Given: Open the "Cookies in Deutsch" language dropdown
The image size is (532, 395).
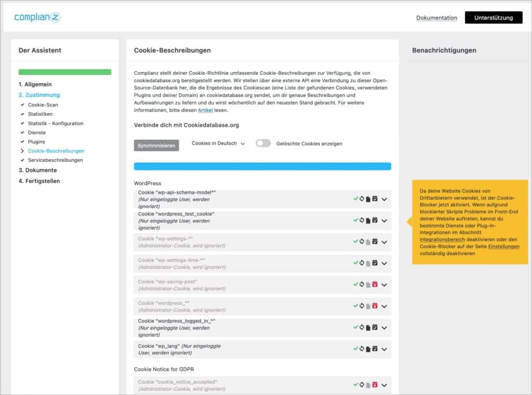Looking at the screenshot, I should point(218,143).
